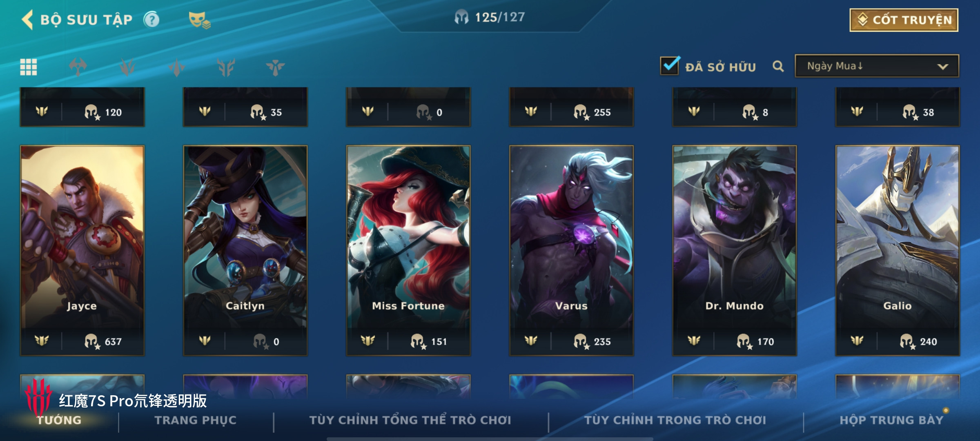Open the mask and coins icon
Screen dimensions: 980x441
click(199, 20)
